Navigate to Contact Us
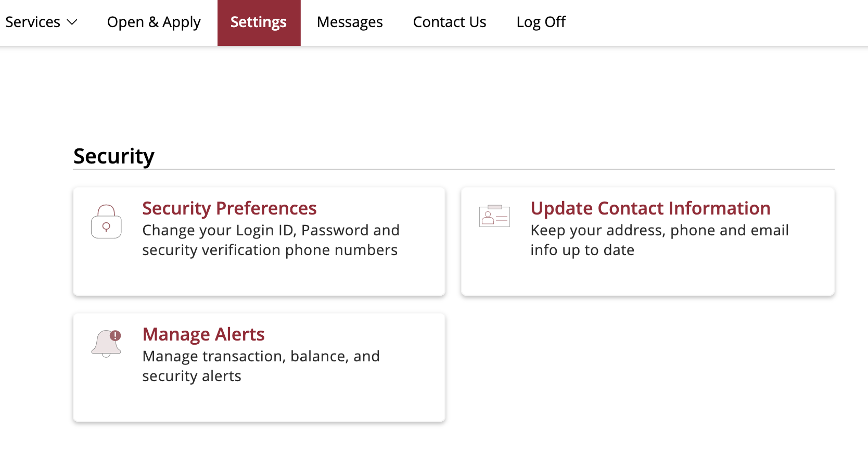 point(450,22)
